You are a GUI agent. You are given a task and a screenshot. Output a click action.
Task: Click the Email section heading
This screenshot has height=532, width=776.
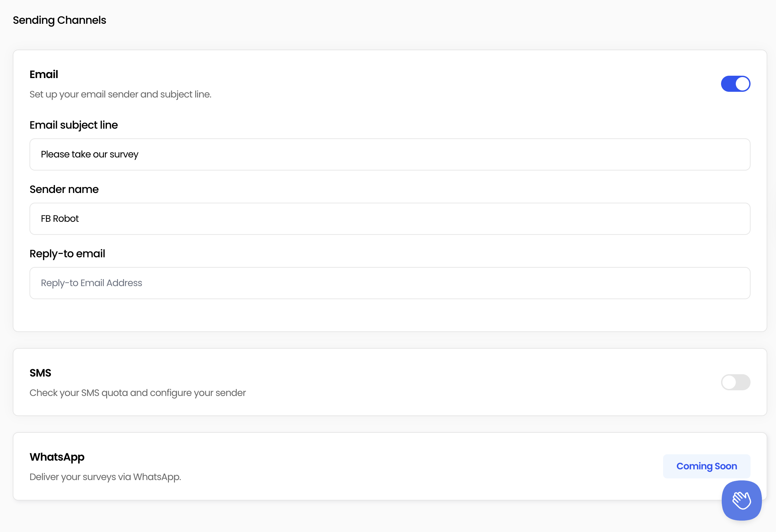[44, 74]
